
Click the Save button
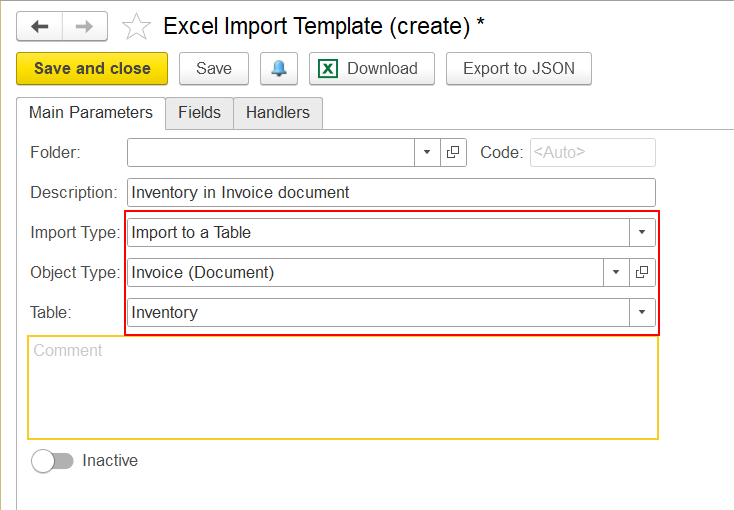[x=214, y=68]
